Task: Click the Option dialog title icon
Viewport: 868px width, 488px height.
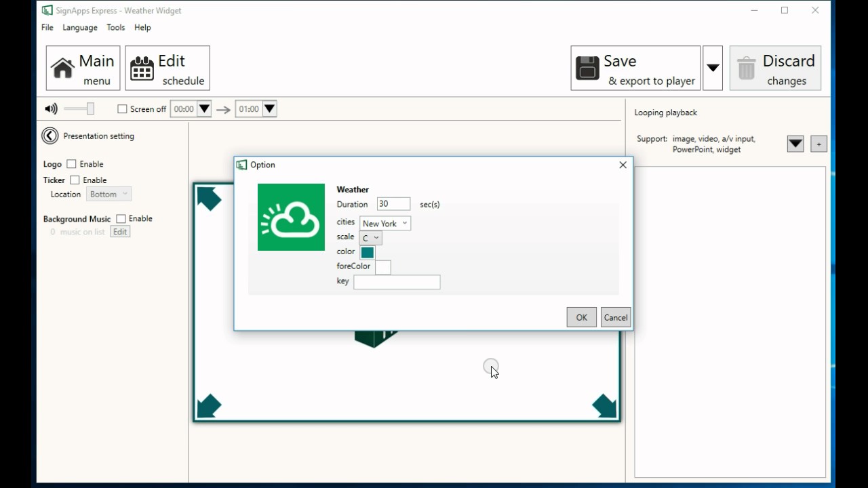Action: coord(241,165)
